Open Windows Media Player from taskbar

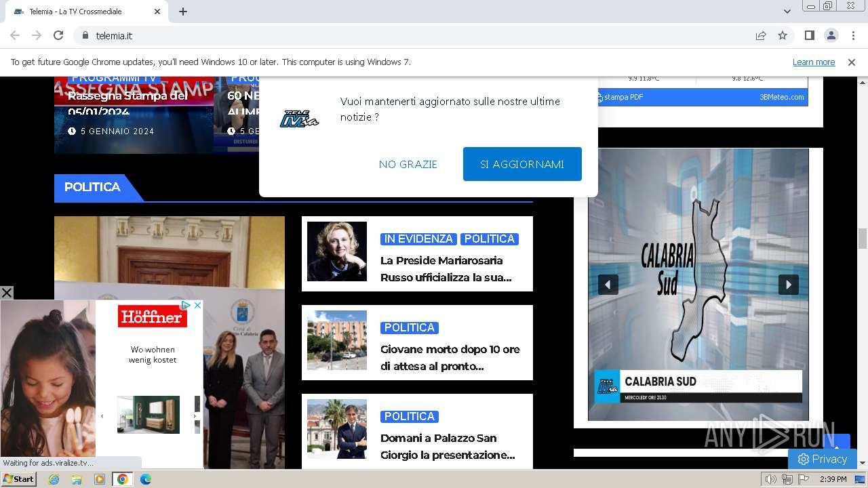100,479
